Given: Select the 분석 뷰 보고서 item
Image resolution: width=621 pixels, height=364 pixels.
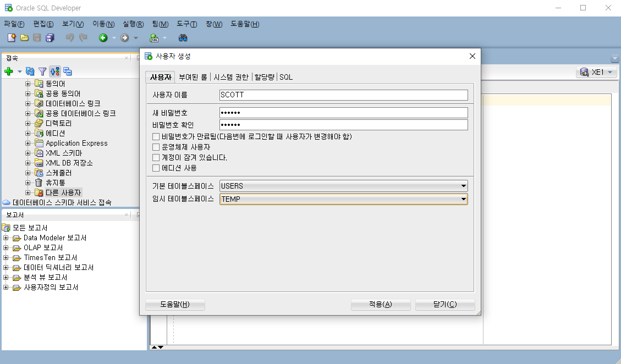Looking at the screenshot, I should coord(46,277).
